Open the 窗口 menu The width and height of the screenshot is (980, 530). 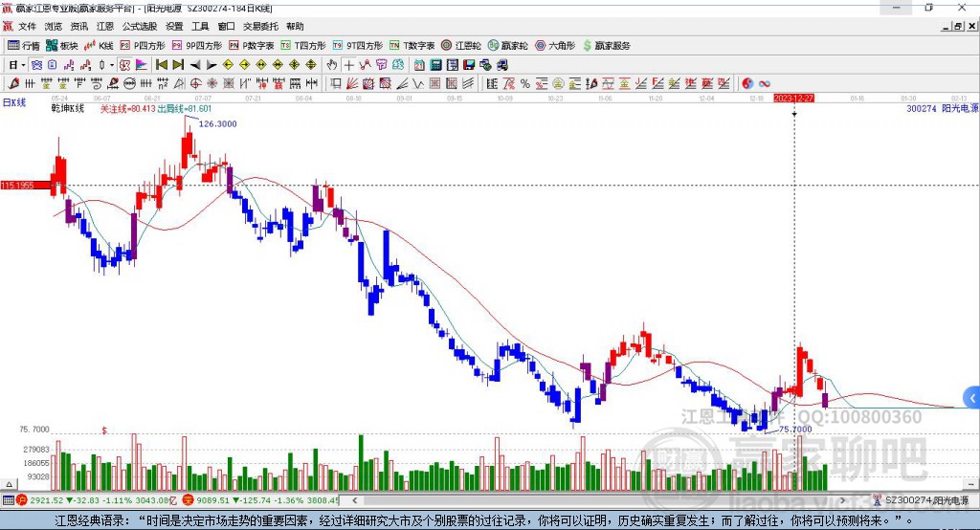pyautogui.click(x=226, y=26)
